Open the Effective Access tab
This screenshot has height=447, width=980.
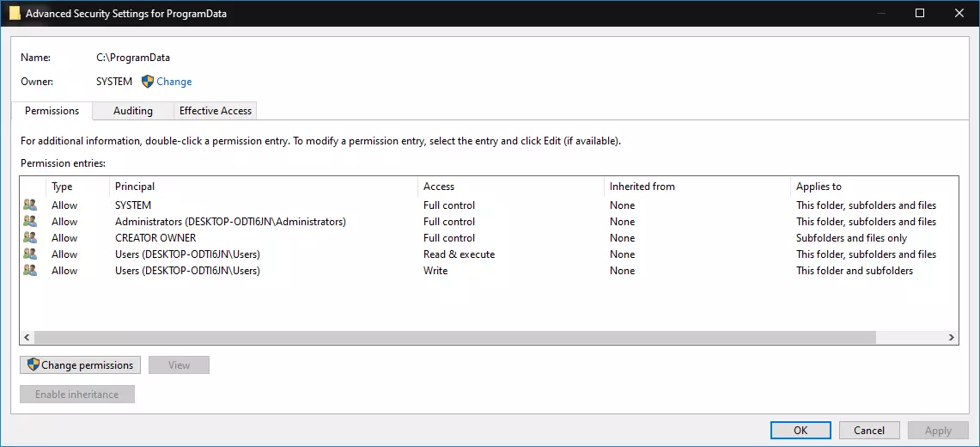tap(215, 111)
